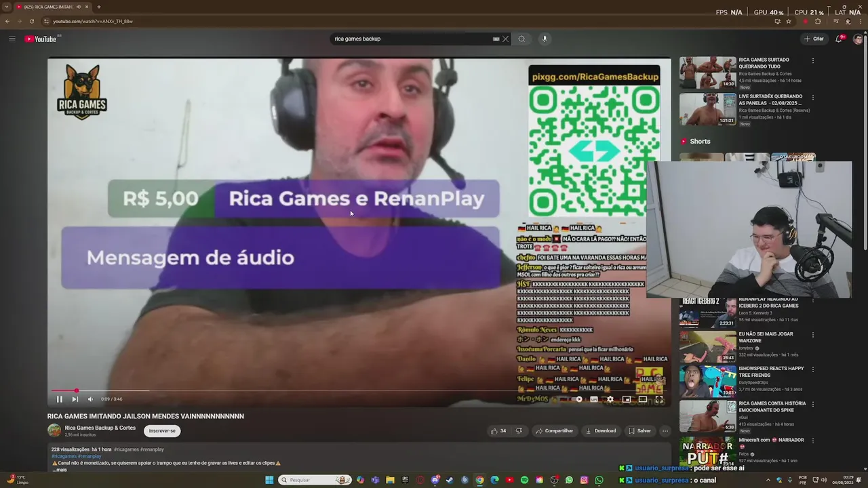Open Steam from the taskbar
Image resolution: width=868 pixels, height=488 pixels.
450,480
